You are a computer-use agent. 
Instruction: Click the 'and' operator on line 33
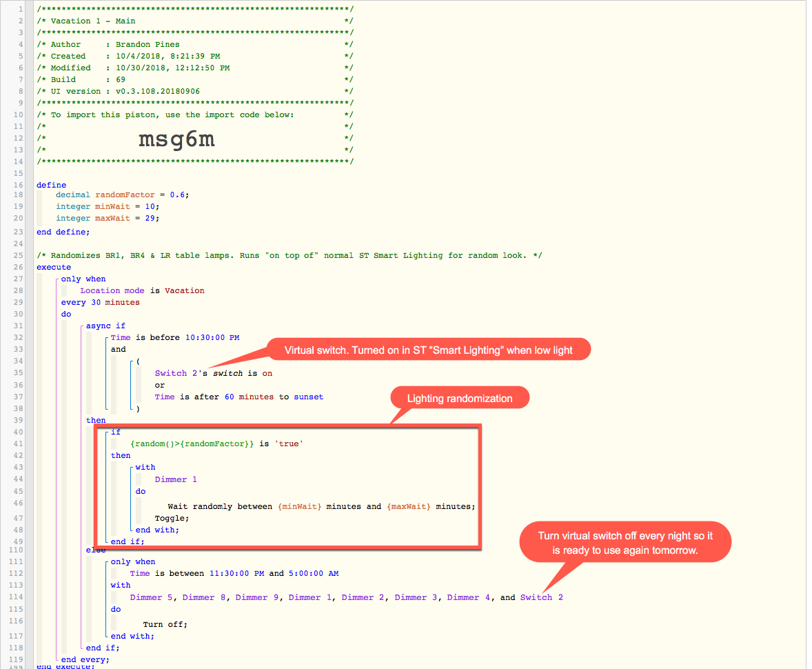coord(118,349)
